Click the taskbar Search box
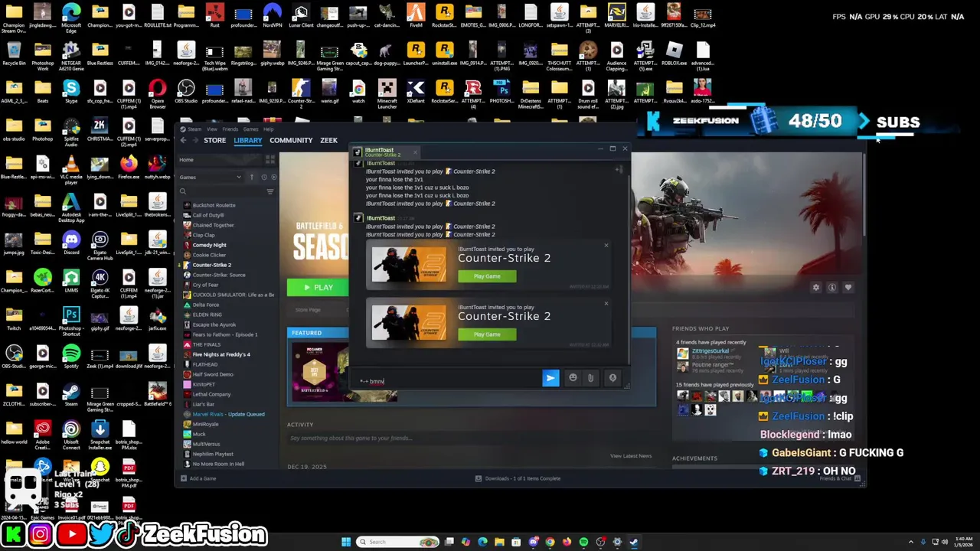980x551 pixels. [399, 542]
